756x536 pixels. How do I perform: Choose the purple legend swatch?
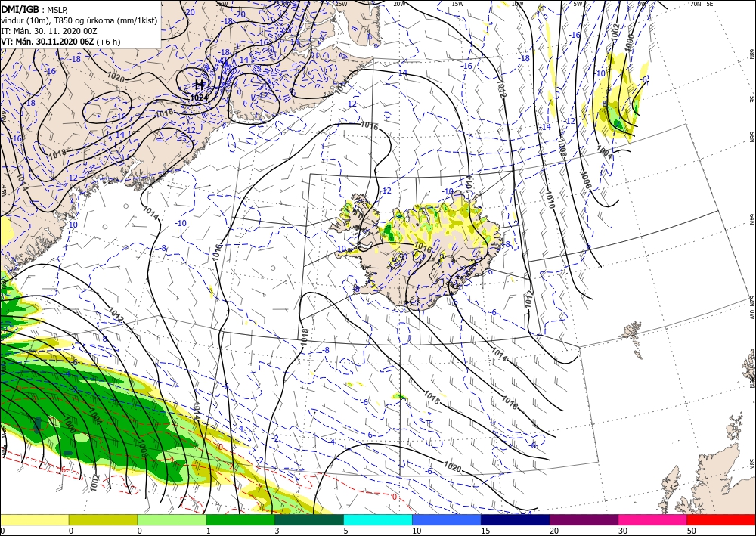pyautogui.click(x=584, y=519)
